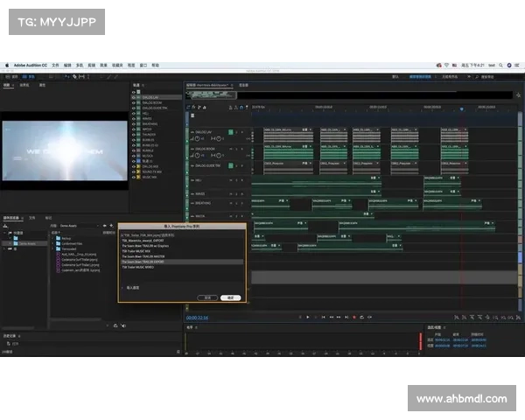Collapse the shortcuts tree in Media Browser
Image resolution: width=525 pixels, height=420 pixels.
pyautogui.click(x=4, y=233)
